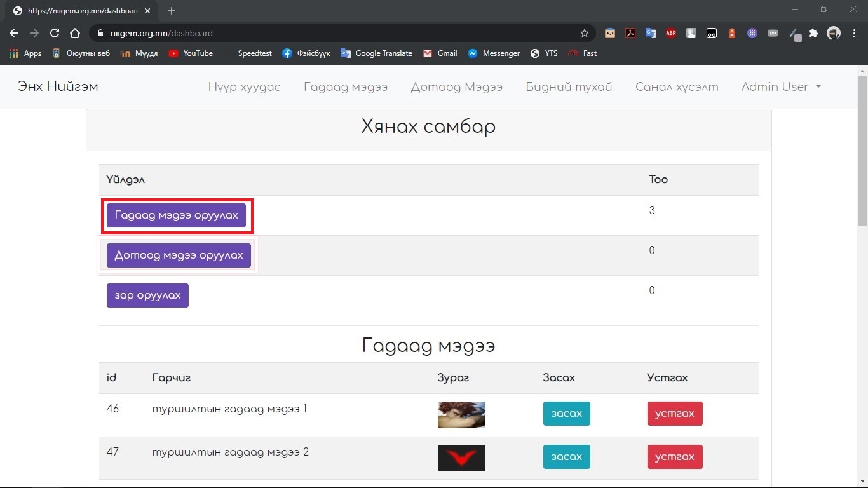Bookmark this page with the star icon

click(x=585, y=33)
